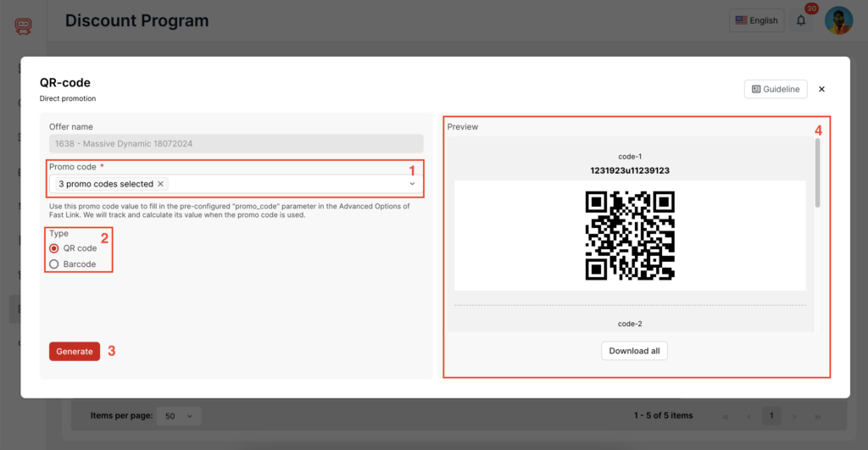Image resolution: width=868 pixels, height=450 pixels.
Task: Click the app logo in sidebar
Action: 23,25
